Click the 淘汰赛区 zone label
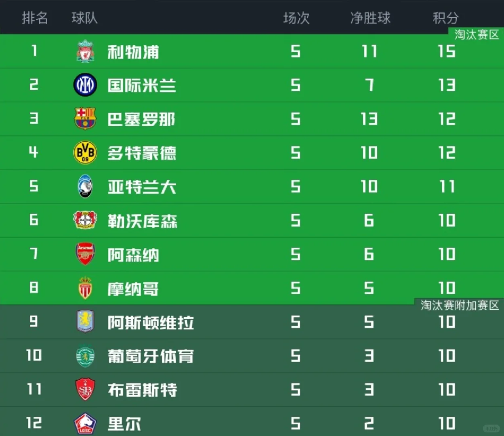This screenshot has width=504, height=436. (x=477, y=34)
